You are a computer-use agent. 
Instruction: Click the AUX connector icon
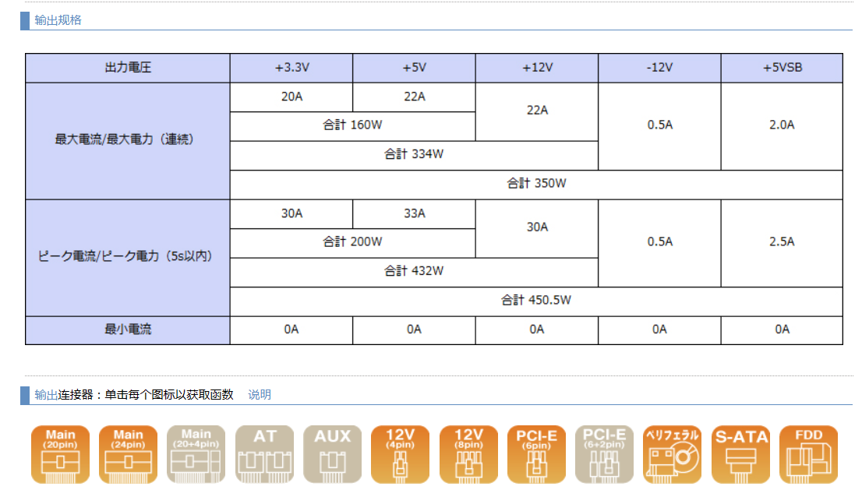pos(333,454)
